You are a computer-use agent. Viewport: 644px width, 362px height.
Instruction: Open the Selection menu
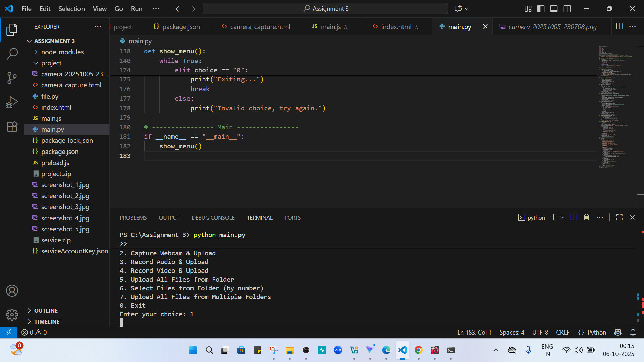pos(71,9)
